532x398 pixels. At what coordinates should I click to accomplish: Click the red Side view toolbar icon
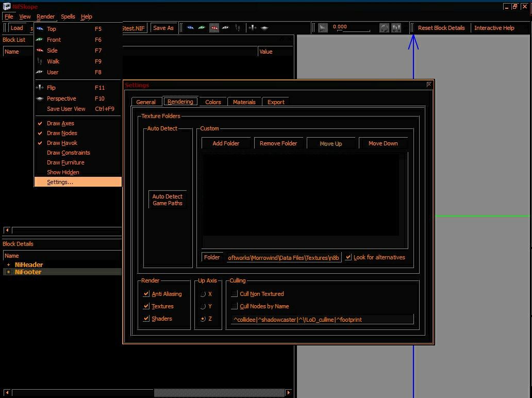click(x=214, y=28)
